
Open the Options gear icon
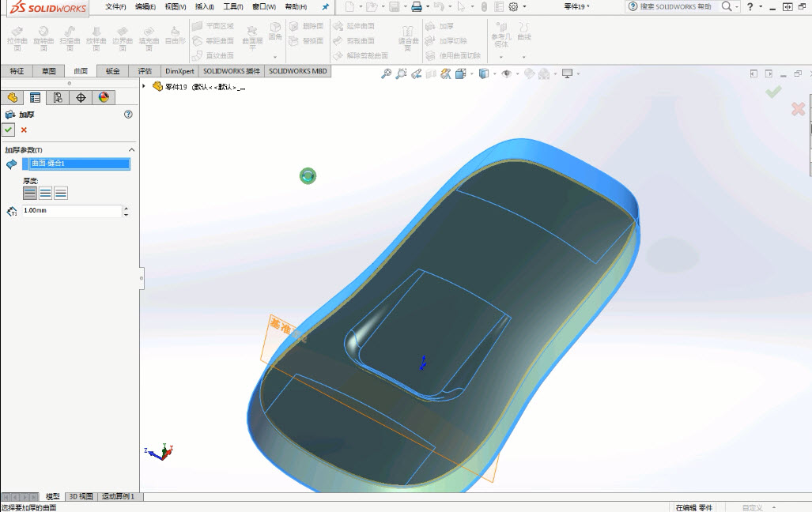click(513, 7)
